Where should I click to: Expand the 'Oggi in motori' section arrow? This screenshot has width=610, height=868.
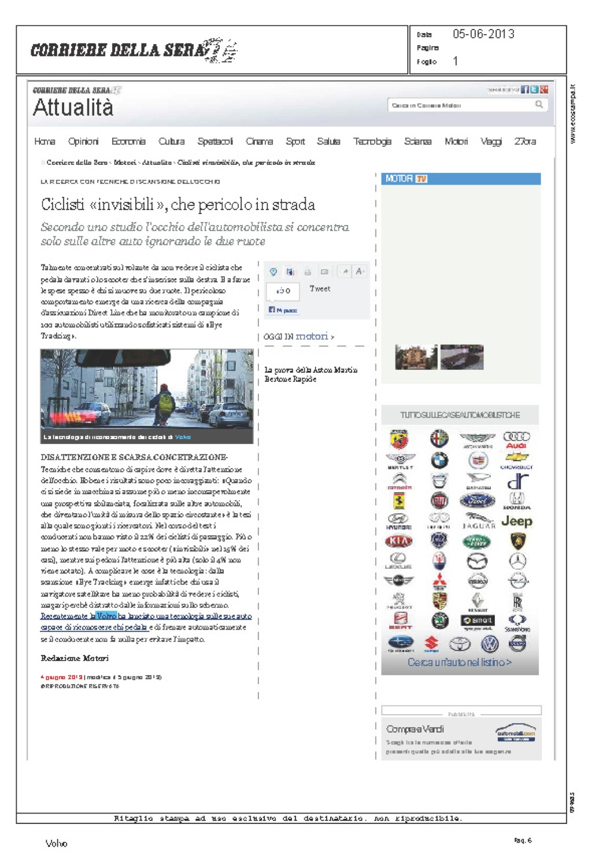coord(332,337)
